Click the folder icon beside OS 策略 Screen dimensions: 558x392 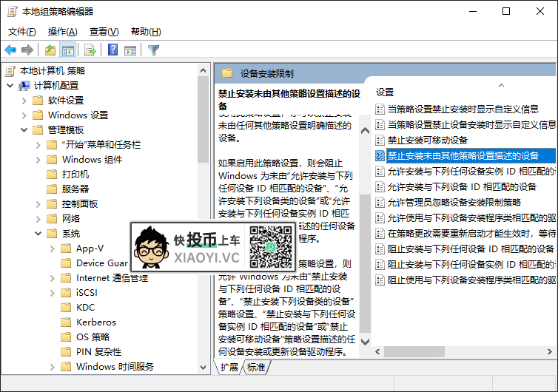[66, 337]
